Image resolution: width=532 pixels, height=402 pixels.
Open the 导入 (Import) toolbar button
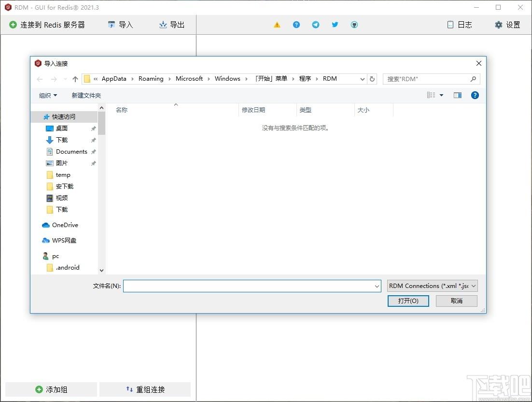coord(120,25)
